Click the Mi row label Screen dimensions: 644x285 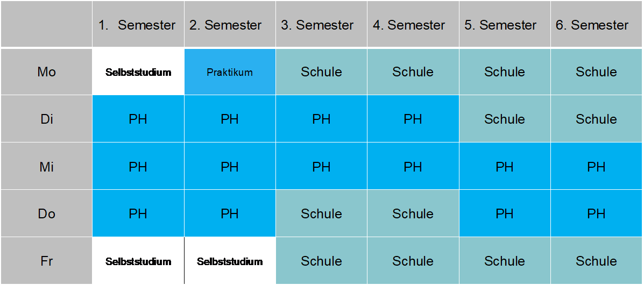click(x=47, y=167)
